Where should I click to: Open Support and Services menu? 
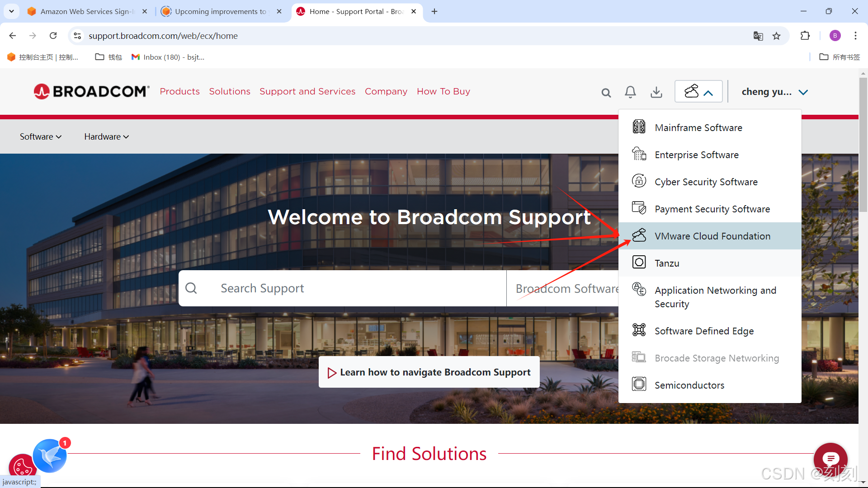click(x=307, y=91)
